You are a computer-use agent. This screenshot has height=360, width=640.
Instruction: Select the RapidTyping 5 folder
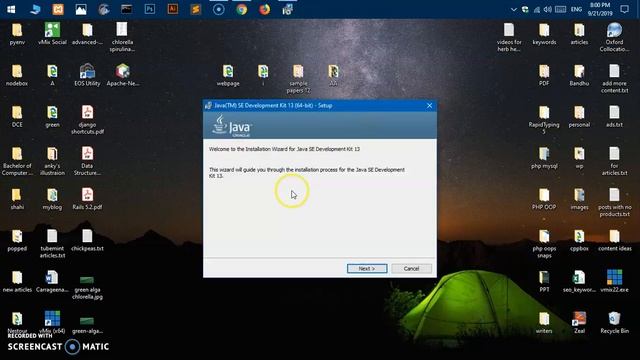(544, 120)
